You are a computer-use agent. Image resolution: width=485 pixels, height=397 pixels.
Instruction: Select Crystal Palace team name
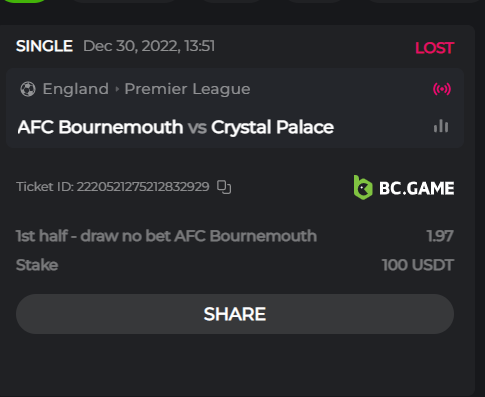(272, 127)
